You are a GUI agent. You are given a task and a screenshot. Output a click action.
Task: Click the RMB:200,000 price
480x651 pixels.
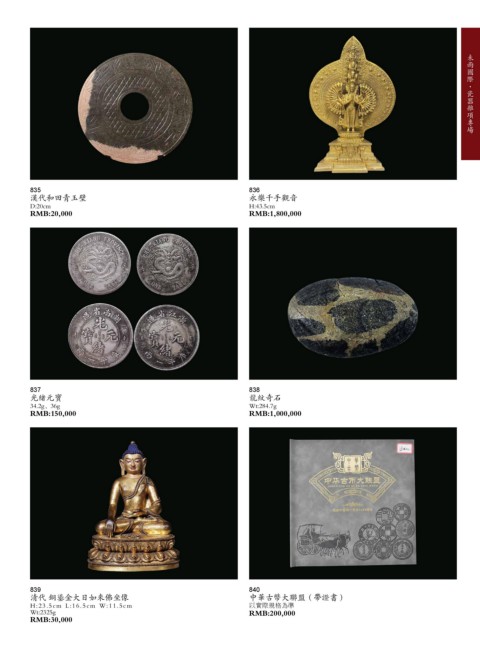[x=272, y=613]
